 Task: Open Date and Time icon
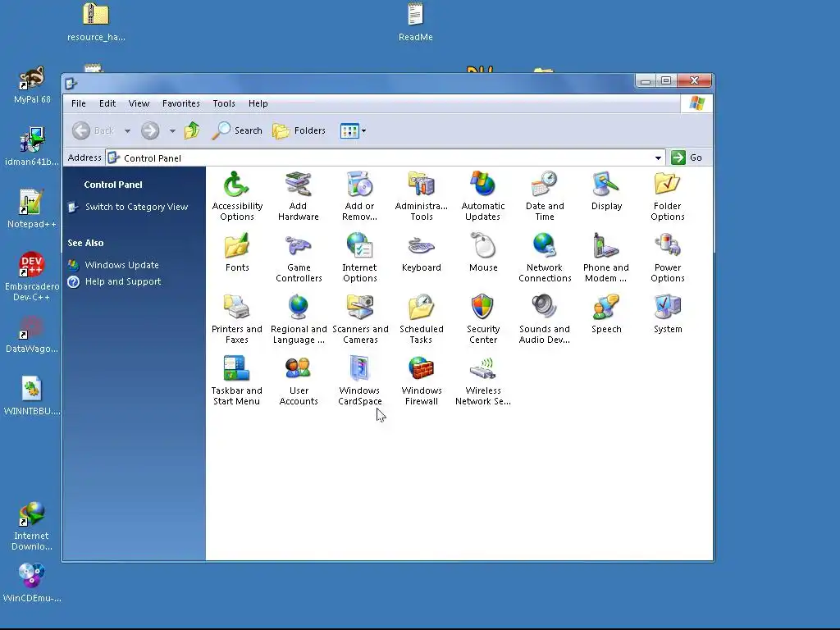point(545,196)
